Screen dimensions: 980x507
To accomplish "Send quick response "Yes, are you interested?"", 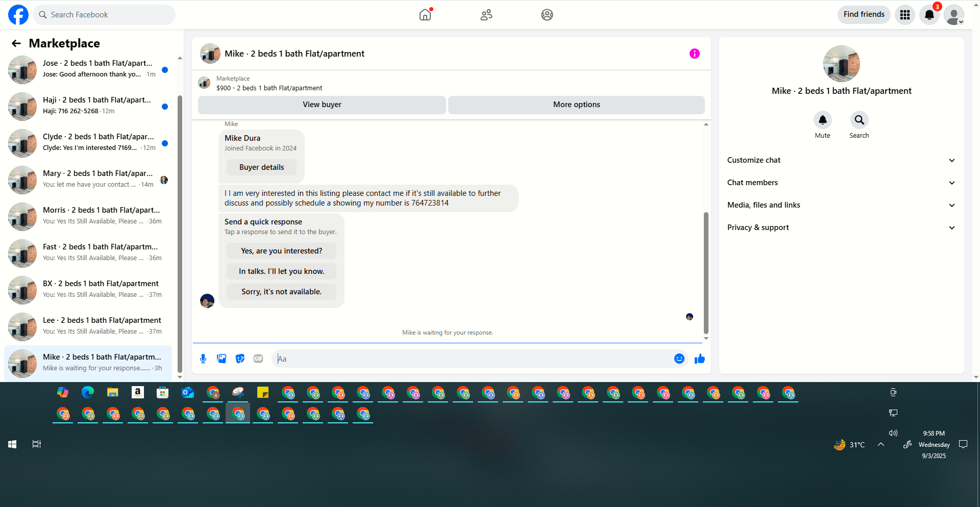I will tap(282, 251).
